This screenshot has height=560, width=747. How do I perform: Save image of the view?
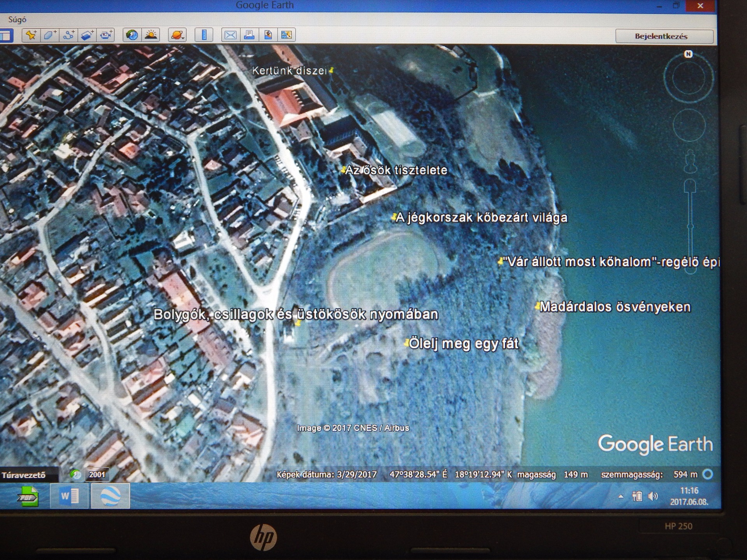click(x=268, y=35)
